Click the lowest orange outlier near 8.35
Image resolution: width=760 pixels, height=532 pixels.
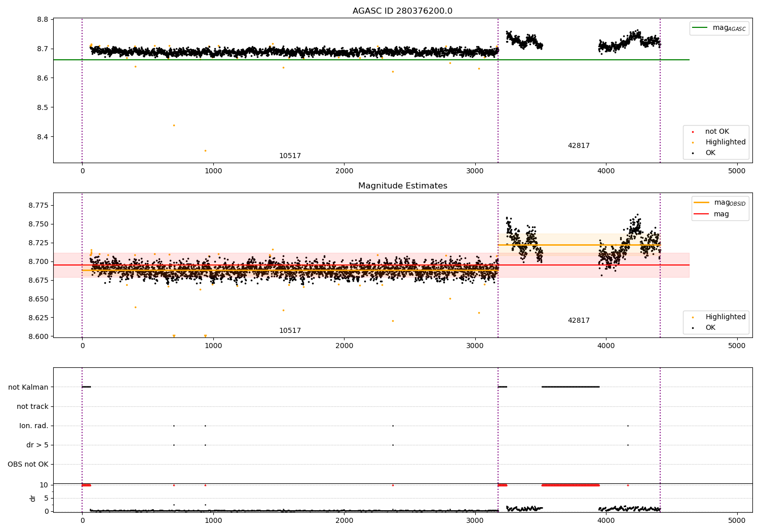(x=205, y=150)
